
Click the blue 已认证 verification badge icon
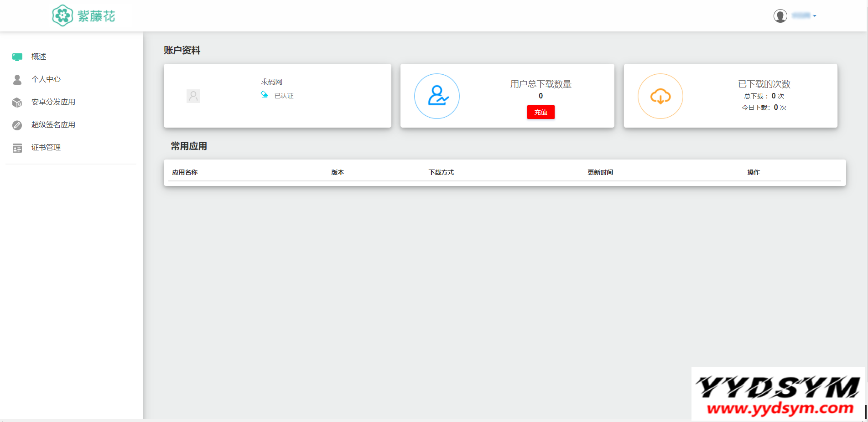[x=264, y=95]
